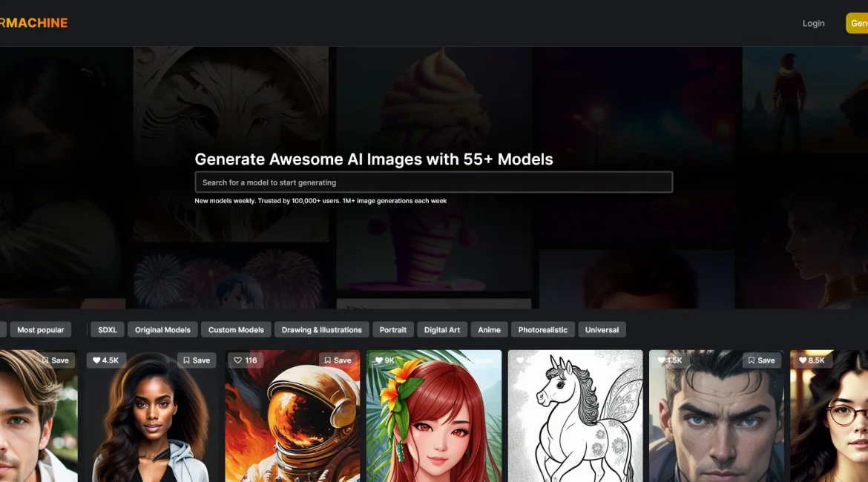Screen dimensions: 868x482
Task: Select the Digital Art category
Action: [441, 330]
